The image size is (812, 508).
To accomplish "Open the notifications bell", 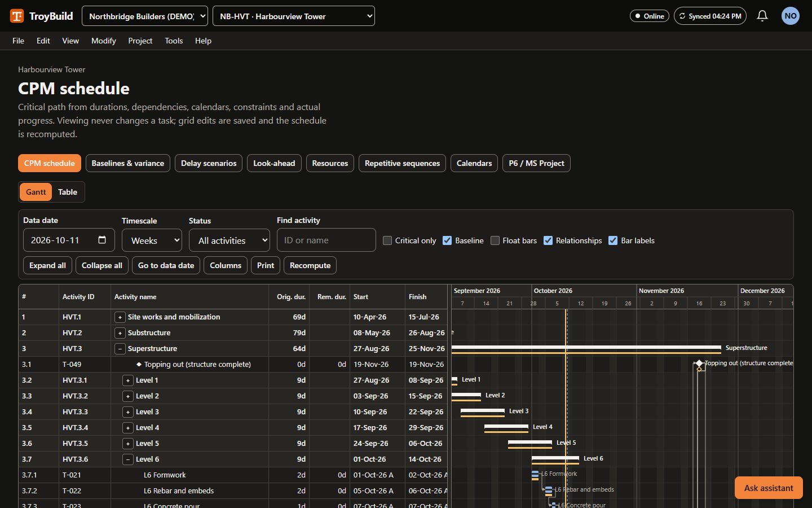I will [x=762, y=16].
